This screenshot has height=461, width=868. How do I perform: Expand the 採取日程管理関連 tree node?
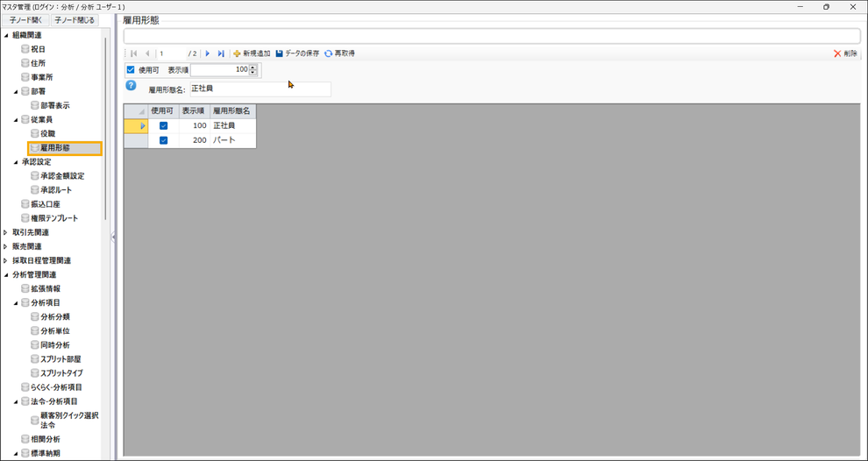(x=5, y=260)
